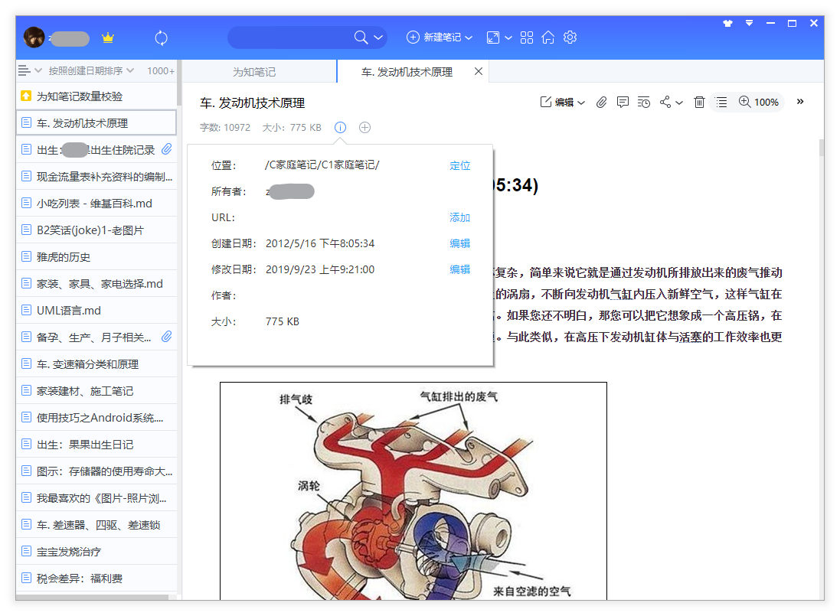
Task: Open the comments icon
Action: pyautogui.click(x=623, y=103)
